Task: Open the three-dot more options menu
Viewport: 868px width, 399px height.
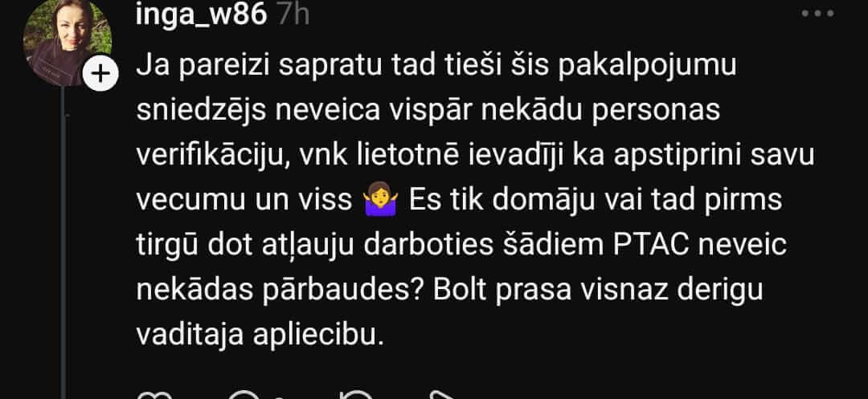Action: 817,14
